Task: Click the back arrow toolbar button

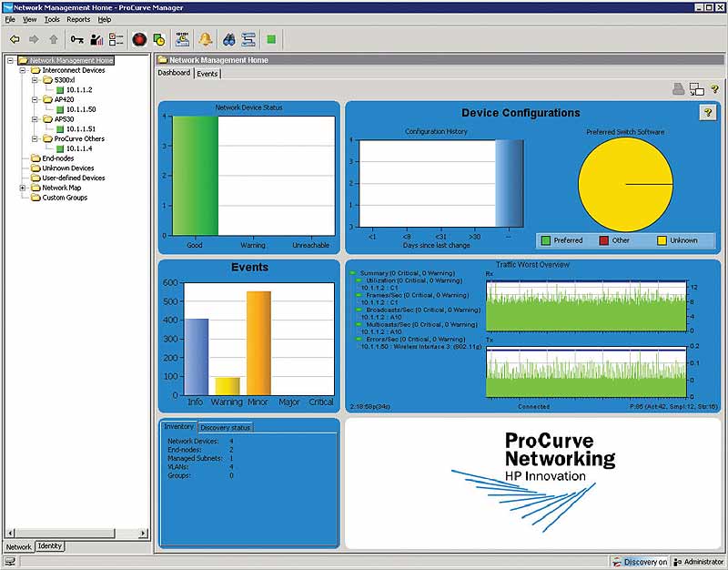Action: pyautogui.click(x=15, y=39)
